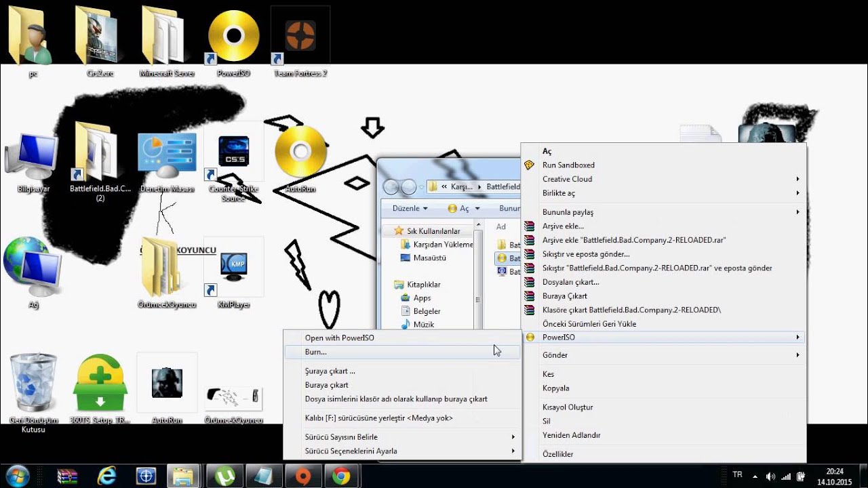Open Özellikler from context menu
The image size is (868, 488).
[665, 454]
